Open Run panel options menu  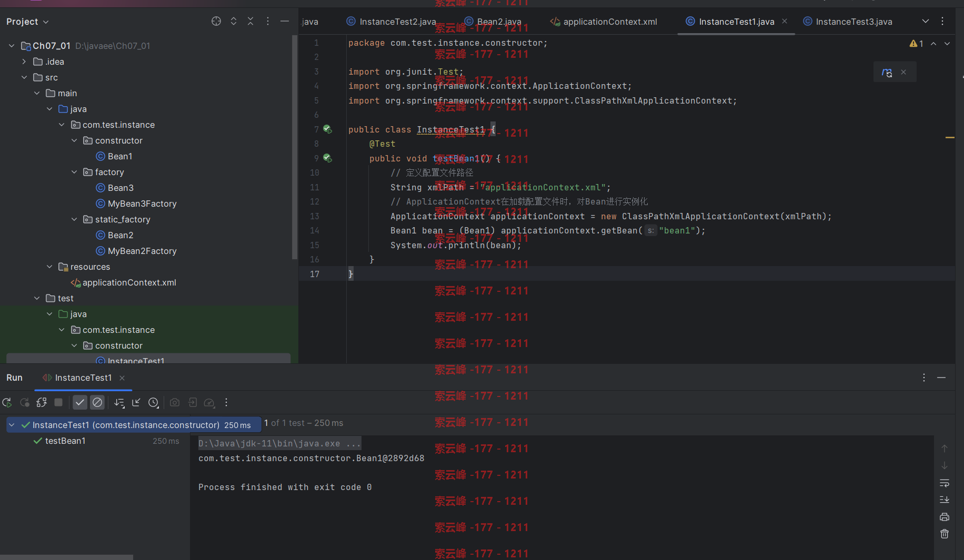pyautogui.click(x=924, y=378)
